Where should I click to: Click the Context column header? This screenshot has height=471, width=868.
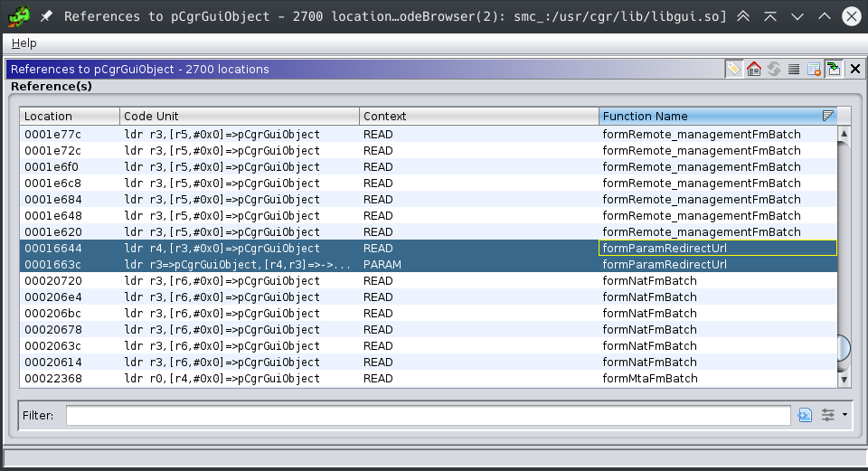[x=479, y=116]
